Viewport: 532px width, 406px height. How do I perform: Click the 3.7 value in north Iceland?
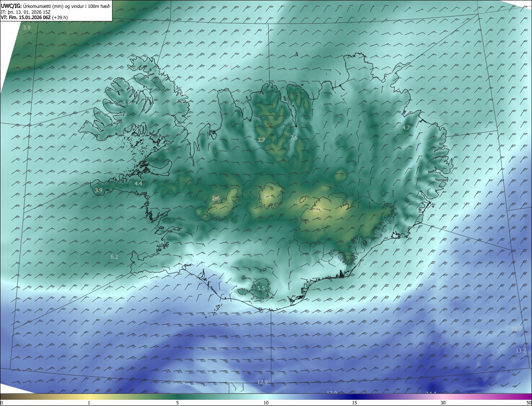pyautogui.click(x=261, y=140)
